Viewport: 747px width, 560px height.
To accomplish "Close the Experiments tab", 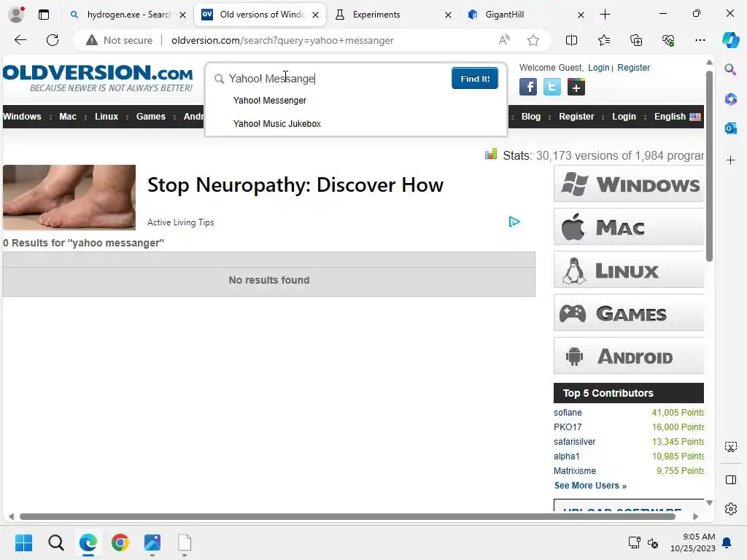I will pos(448,15).
